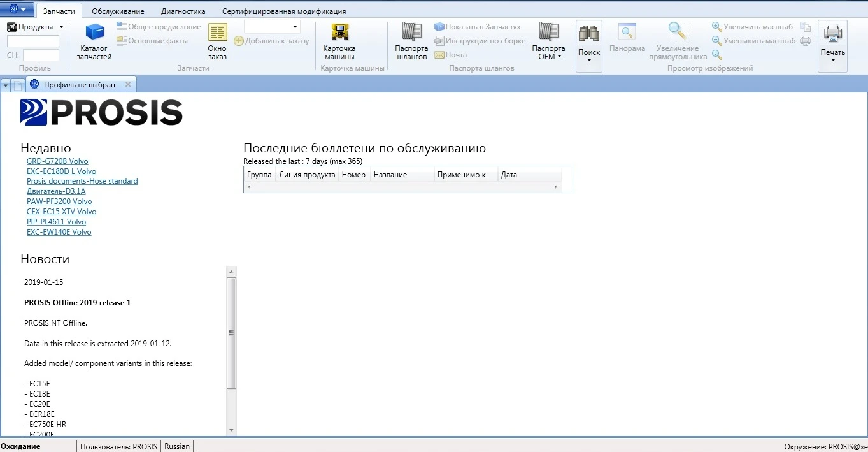Open the order combo box in Запчасти group

(272, 27)
